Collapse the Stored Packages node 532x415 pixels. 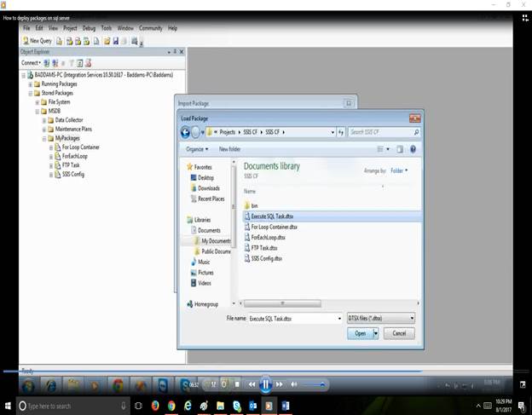tap(30, 93)
